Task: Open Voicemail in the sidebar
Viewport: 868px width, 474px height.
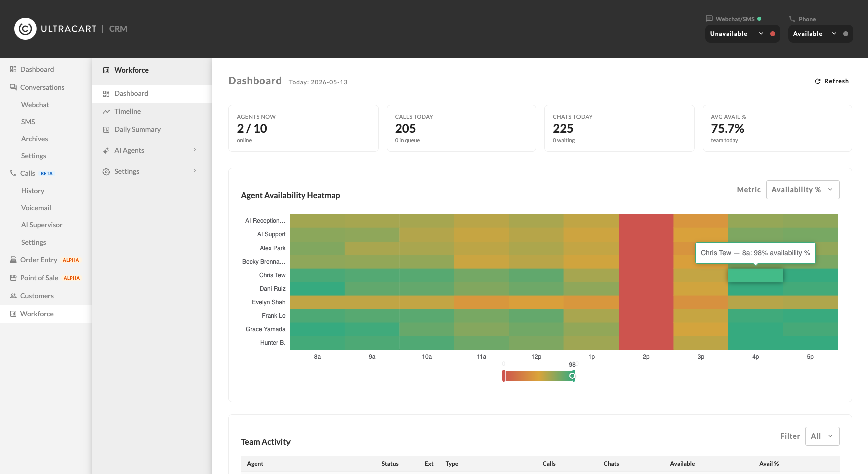Action: click(x=36, y=208)
